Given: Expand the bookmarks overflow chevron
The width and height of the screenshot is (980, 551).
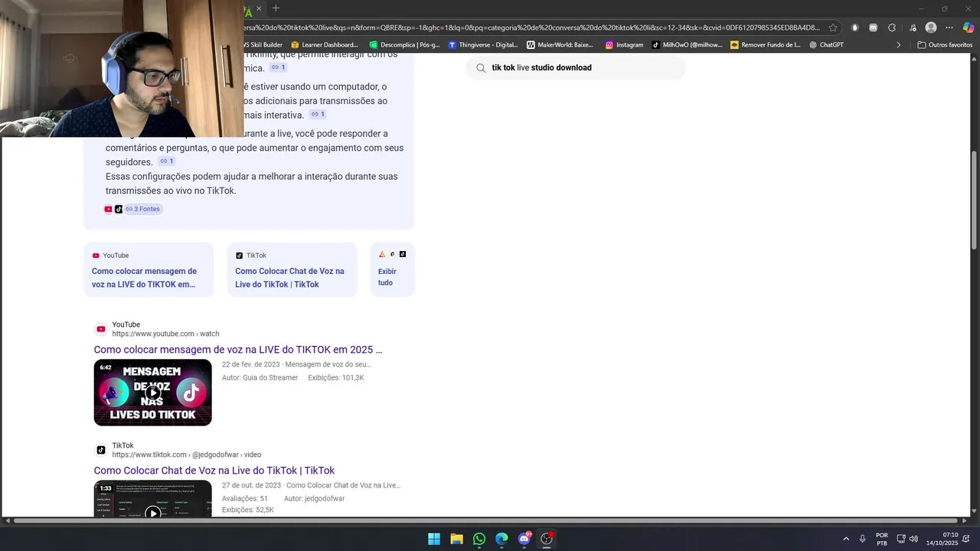Looking at the screenshot, I should click(x=899, y=44).
